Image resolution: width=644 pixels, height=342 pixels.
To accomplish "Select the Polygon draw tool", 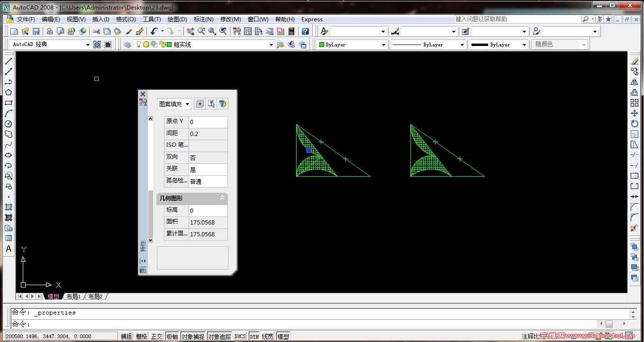I will (x=9, y=92).
